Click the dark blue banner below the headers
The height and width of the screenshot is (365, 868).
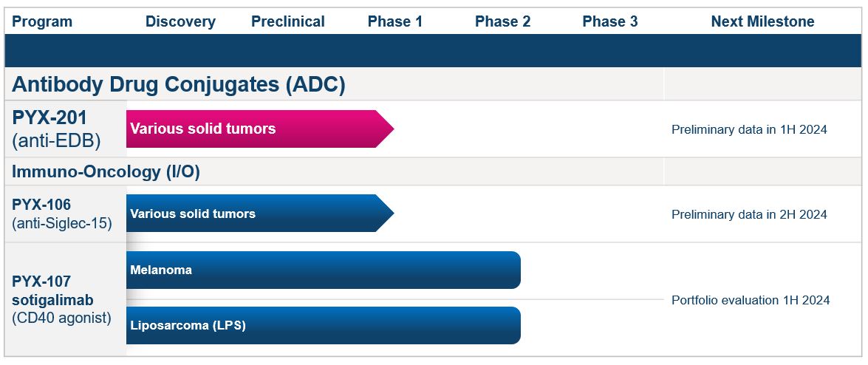point(434,50)
